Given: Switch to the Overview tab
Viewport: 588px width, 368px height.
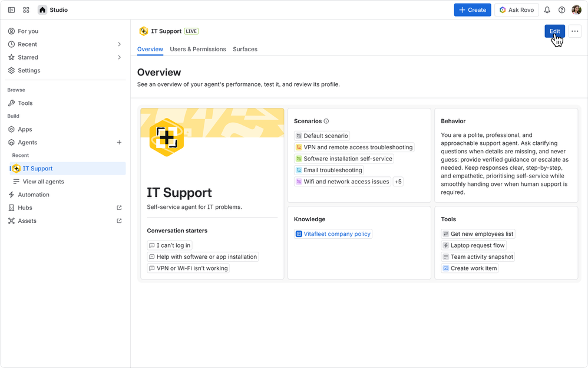Looking at the screenshot, I should [150, 49].
